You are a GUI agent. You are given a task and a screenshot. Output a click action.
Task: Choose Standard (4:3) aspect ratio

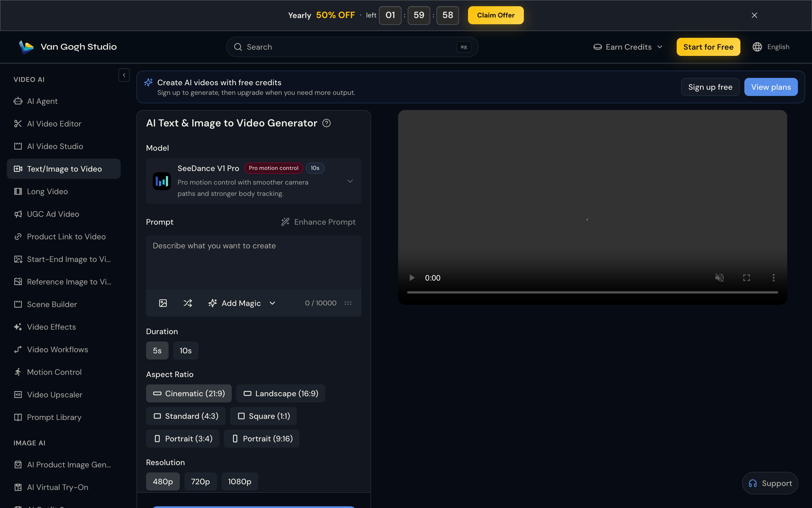coord(186,416)
